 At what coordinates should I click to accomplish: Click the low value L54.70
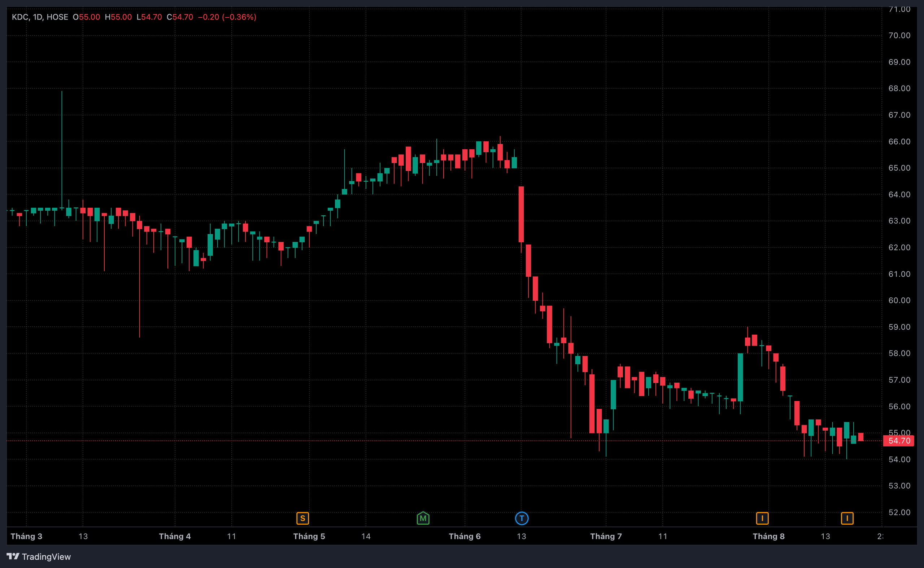click(x=149, y=17)
